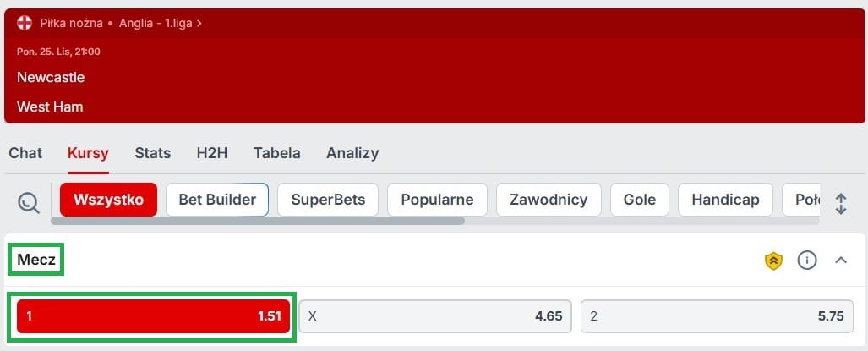The width and height of the screenshot is (868, 351).
Task: Switch to the Stats tab
Action: click(x=153, y=153)
